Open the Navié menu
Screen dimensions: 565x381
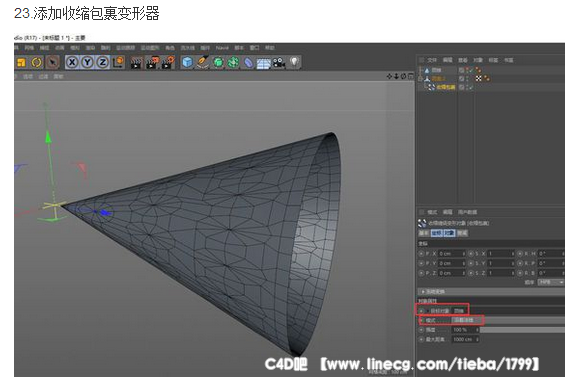222,48
